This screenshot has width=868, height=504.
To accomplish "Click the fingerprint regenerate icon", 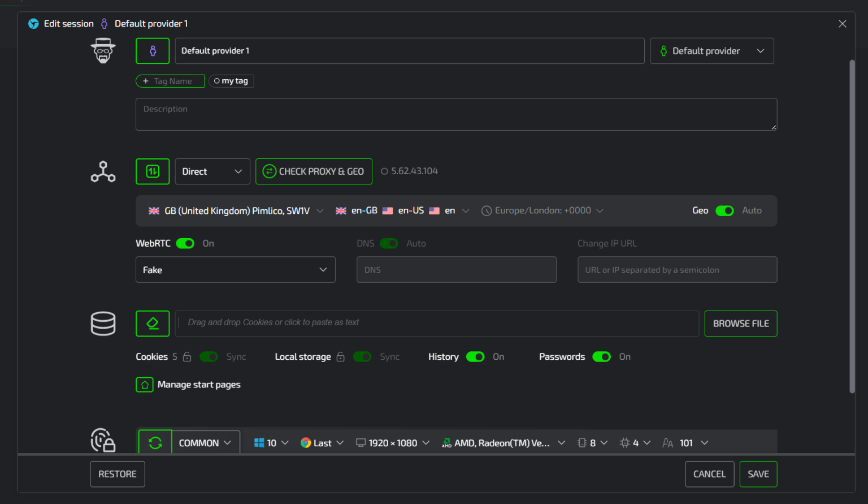I will [155, 442].
